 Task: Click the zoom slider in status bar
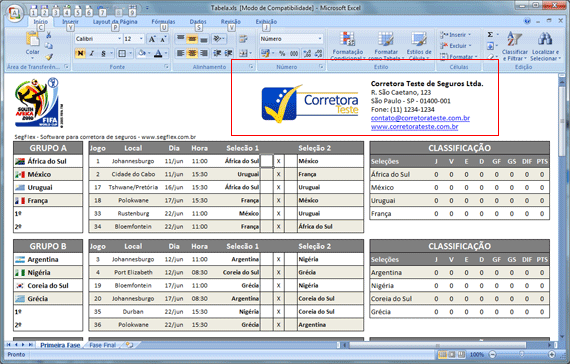coord(522,354)
